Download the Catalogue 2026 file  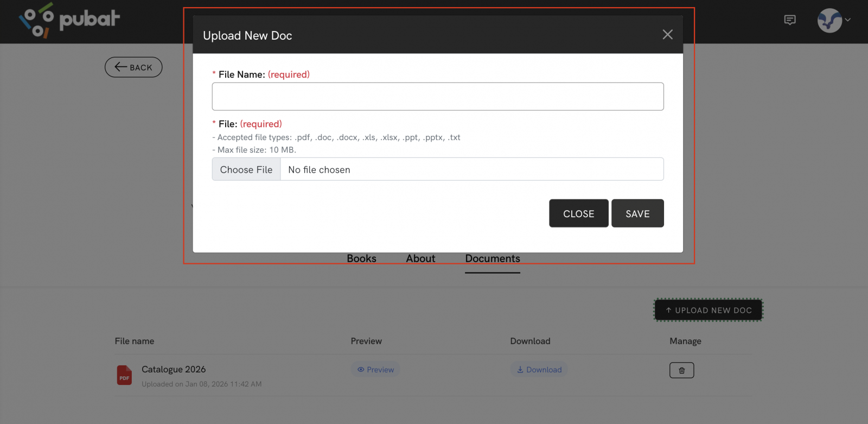[539, 370]
